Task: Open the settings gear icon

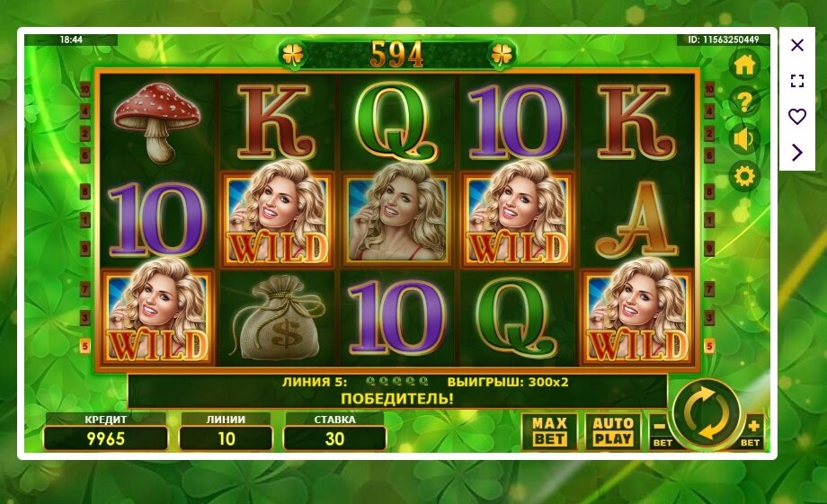Action: [x=744, y=176]
